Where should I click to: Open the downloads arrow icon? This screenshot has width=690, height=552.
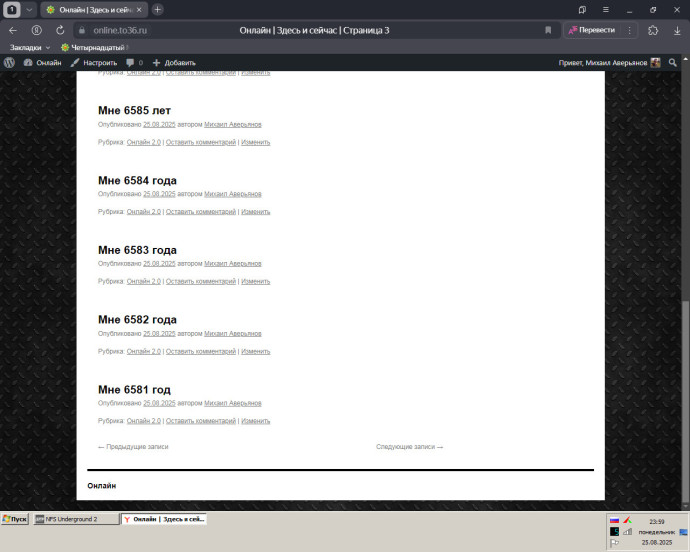[677, 30]
